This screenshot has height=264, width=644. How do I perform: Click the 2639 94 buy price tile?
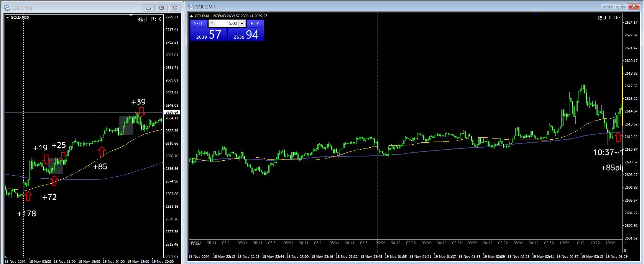pos(246,34)
